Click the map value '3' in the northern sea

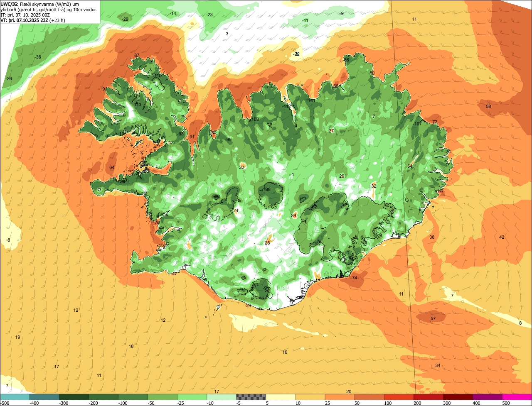(227, 34)
